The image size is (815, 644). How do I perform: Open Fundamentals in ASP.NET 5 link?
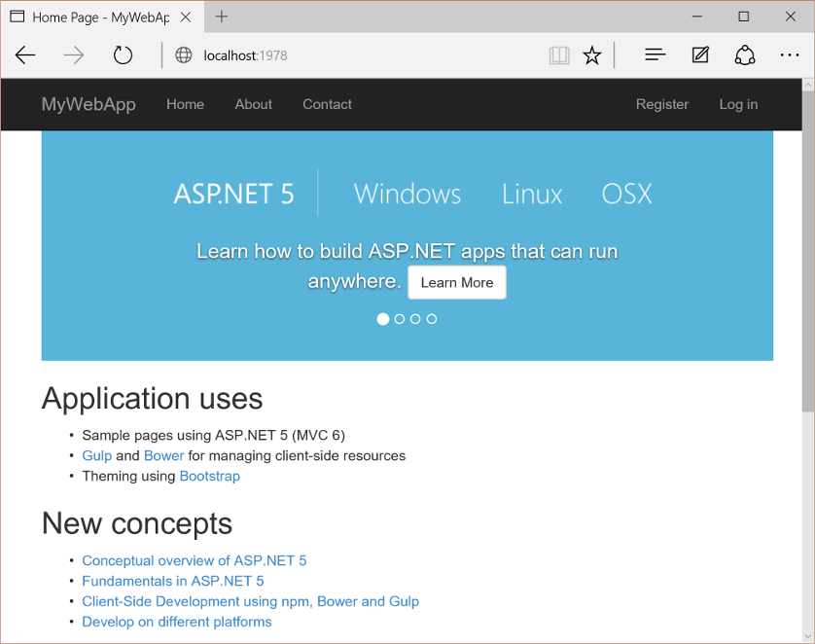point(173,581)
